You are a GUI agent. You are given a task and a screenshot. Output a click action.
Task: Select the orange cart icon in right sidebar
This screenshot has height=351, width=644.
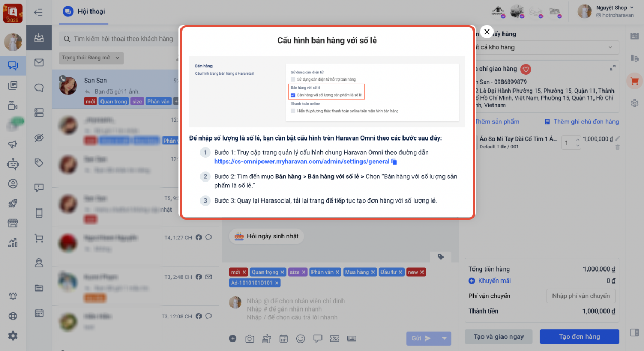(635, 81)
